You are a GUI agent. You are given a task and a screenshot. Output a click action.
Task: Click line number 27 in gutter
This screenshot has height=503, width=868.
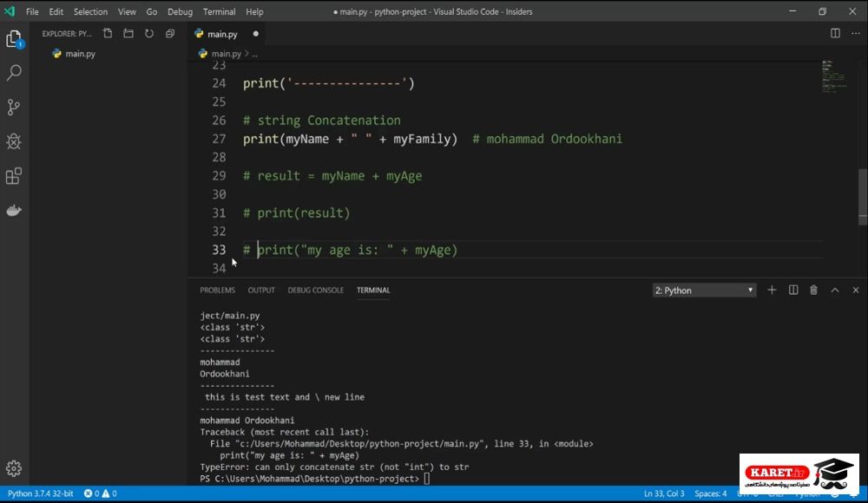(220, 139)
